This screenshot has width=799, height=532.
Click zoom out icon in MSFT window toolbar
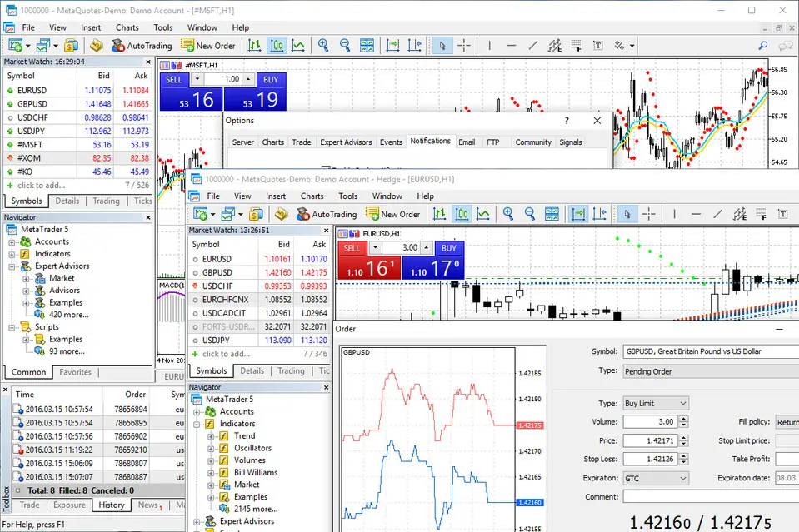(x=345, y=46)
